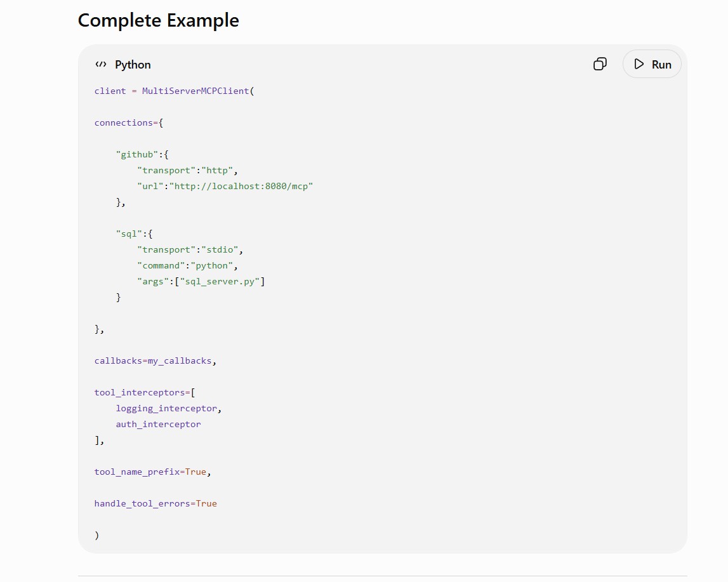
Task: Click the localhost:8080/mcp url string
Action: pyautogui.click(x=241, y=186)
